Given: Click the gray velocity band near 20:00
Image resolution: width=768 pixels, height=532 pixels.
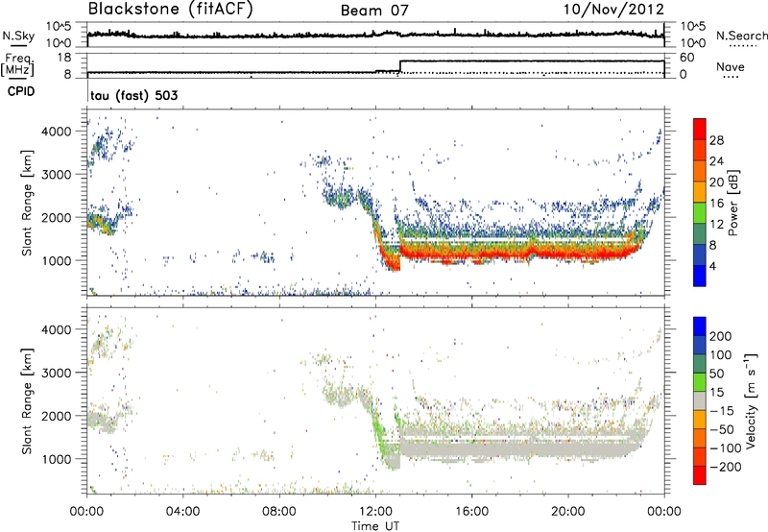Looking at the screenshot, I should tap(568, 447).
